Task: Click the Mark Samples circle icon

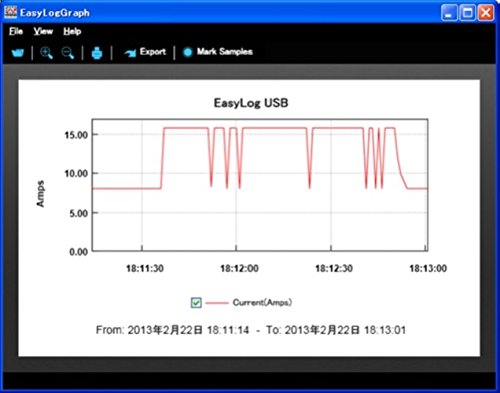Action: (x=188, y=52)
